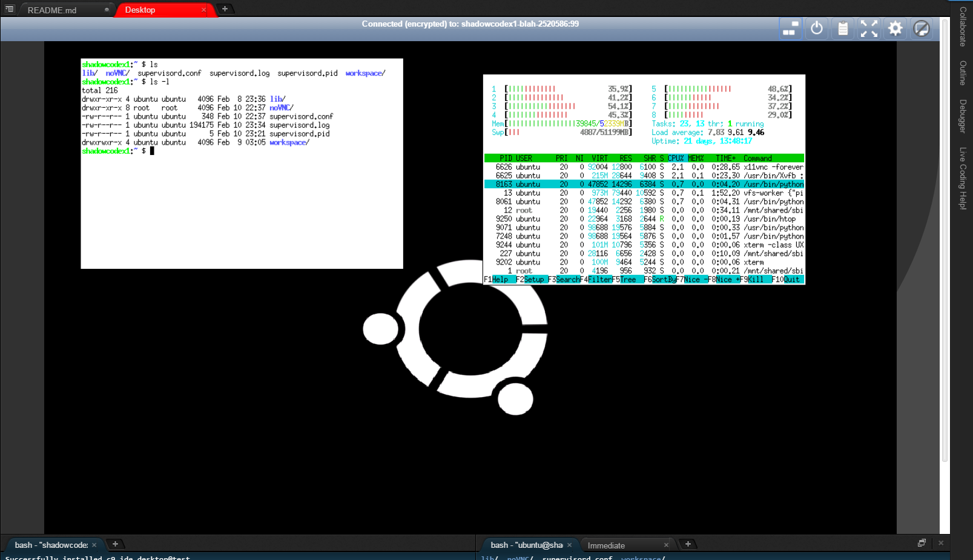Click the power (Ctrl-Alt-Del) icon in noVNC bar
This screenshot has height=560, width=973.
point(817,28)
